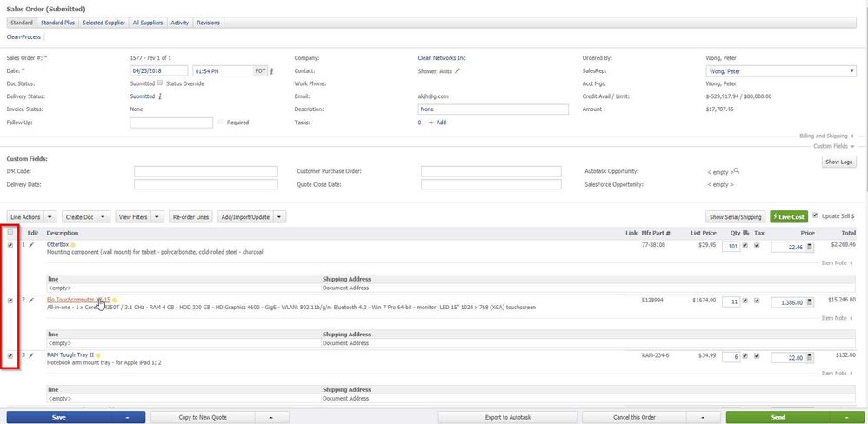Click the edit pencil for OtterBox line
Viewport: 868px width, 424px height.
pos(32,246)
